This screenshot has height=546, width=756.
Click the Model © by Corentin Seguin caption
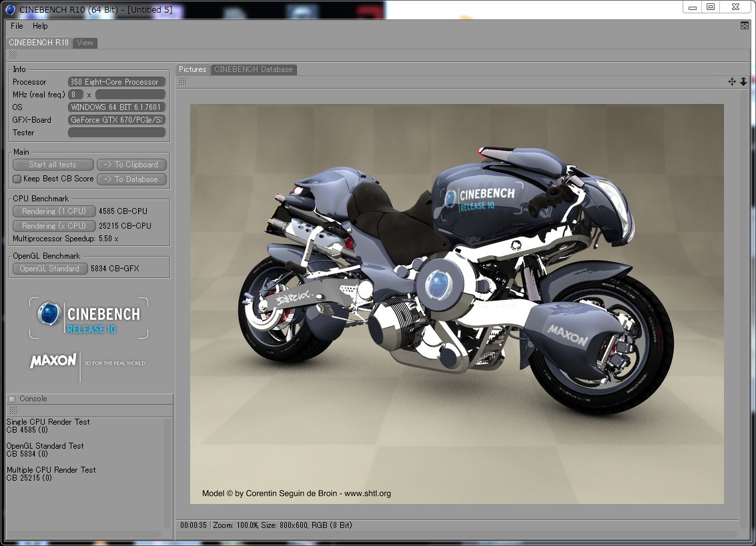pos(296,493)
